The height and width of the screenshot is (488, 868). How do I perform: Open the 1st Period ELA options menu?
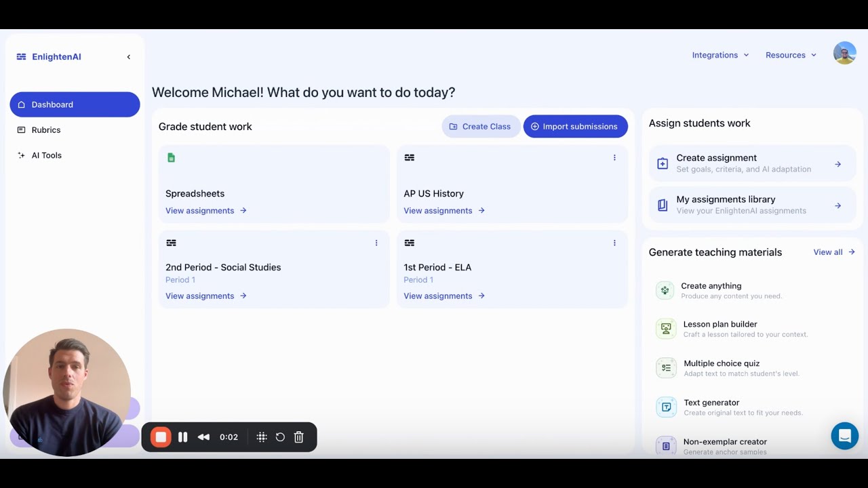pyautogui.click(x=614, y=243)
